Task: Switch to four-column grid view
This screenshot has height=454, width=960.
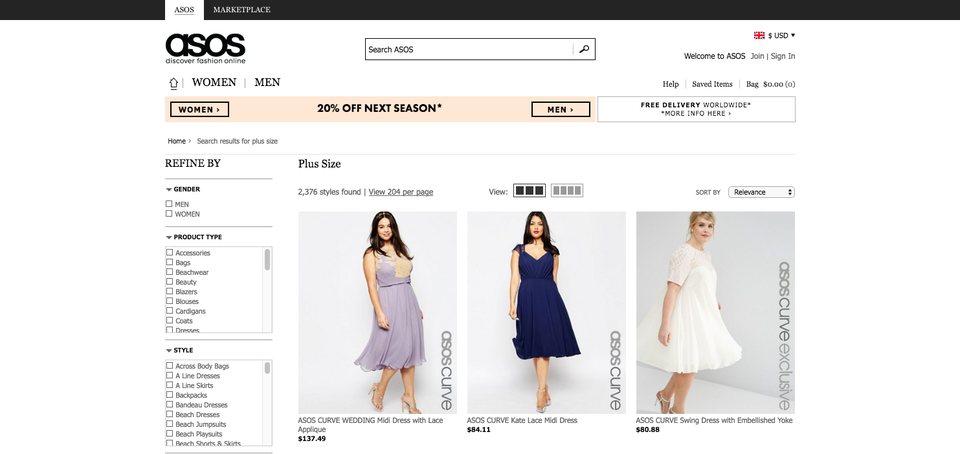Action: 567,191
